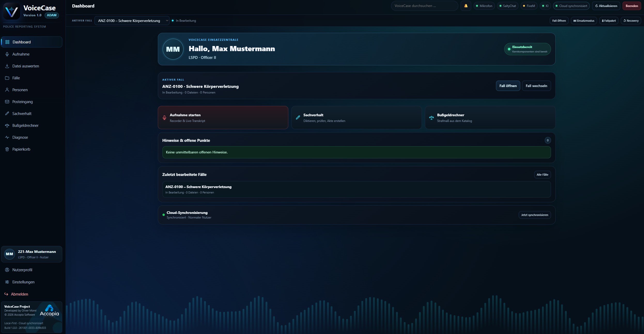Click the Bußgeldrechner scales icon in sidebar
The image size is (644, 334).
click(x=7, y=126)
